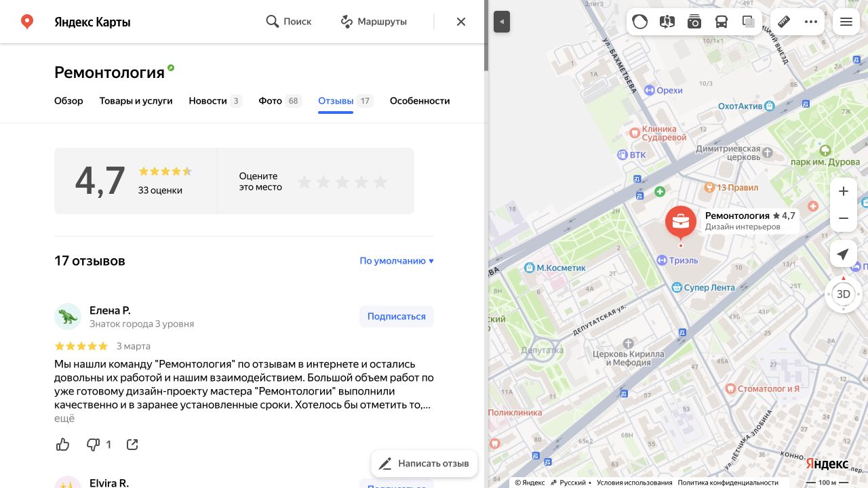Click the Орехи map place
Viewport: 868px width, 488px height.
(x=663, y=90)
